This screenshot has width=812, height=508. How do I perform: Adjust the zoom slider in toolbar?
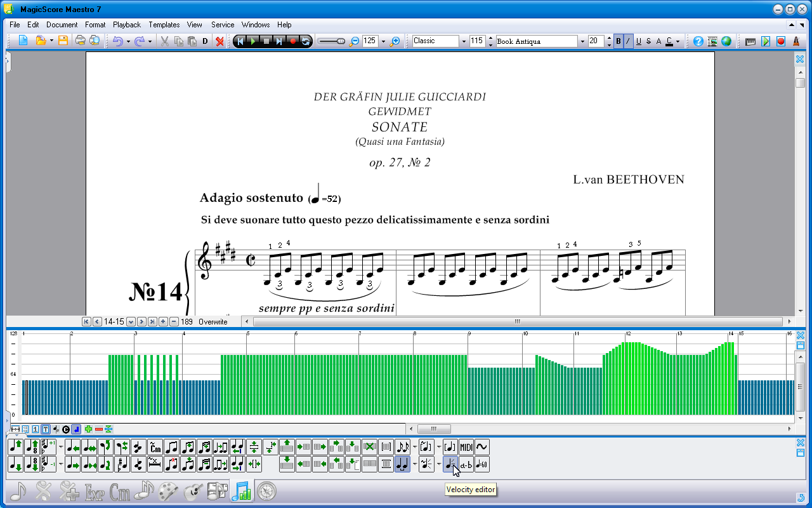(x=331, y=41)
